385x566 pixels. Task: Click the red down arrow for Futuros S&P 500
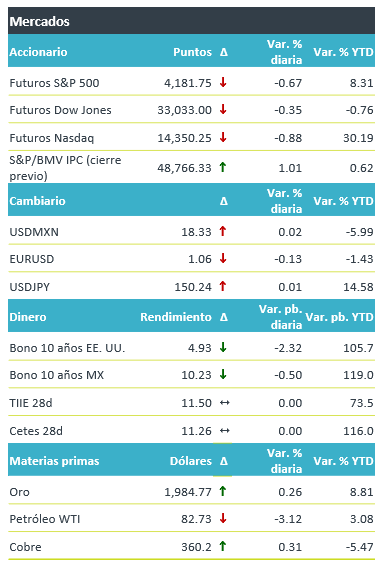pyautogui.click(x=223, y=82)
